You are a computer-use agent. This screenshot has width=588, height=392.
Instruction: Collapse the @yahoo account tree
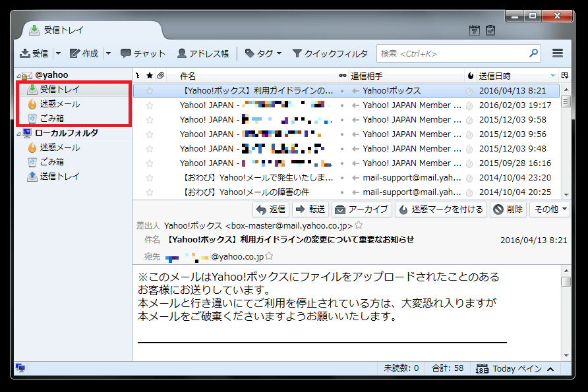[18, 76]
